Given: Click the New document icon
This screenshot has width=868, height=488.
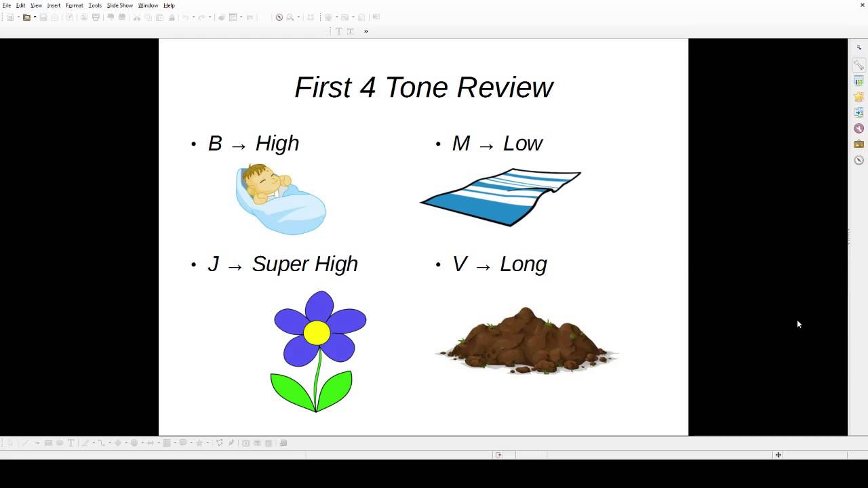Looking at the screenshot, I should (x=10, y=17).
